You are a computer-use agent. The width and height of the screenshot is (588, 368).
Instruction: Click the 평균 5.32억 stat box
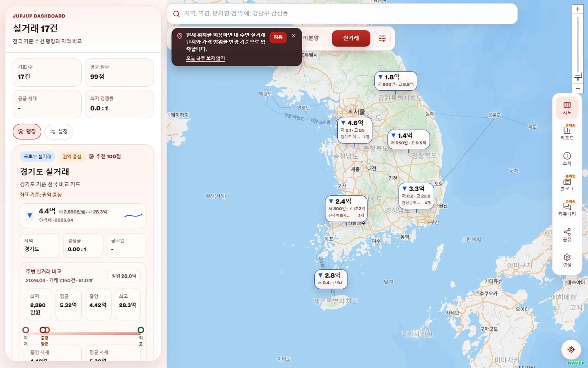pos(68,305)
